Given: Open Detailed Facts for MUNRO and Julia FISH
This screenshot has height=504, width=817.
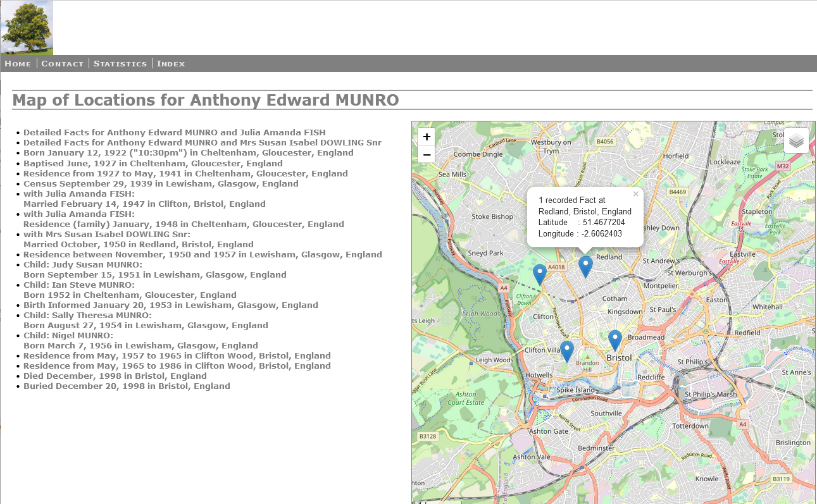Looking at the screenshot, I should [x=175, y=132].
